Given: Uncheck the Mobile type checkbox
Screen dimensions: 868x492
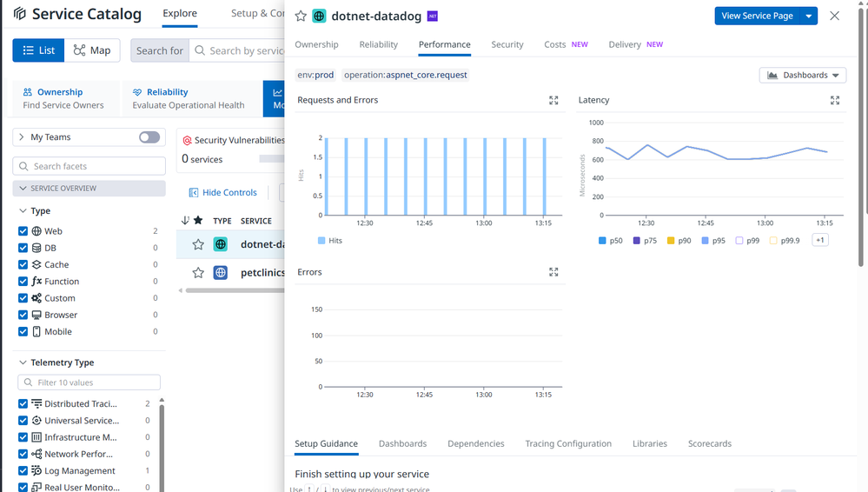Looking at the screenshot, I should tap(23, 331).
